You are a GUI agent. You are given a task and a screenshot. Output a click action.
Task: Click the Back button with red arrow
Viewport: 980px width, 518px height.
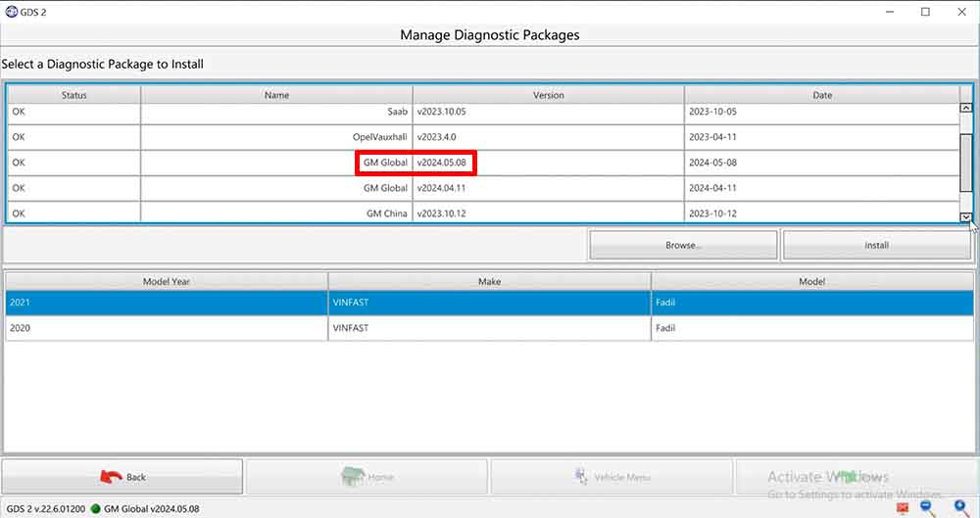click(122, 477)
